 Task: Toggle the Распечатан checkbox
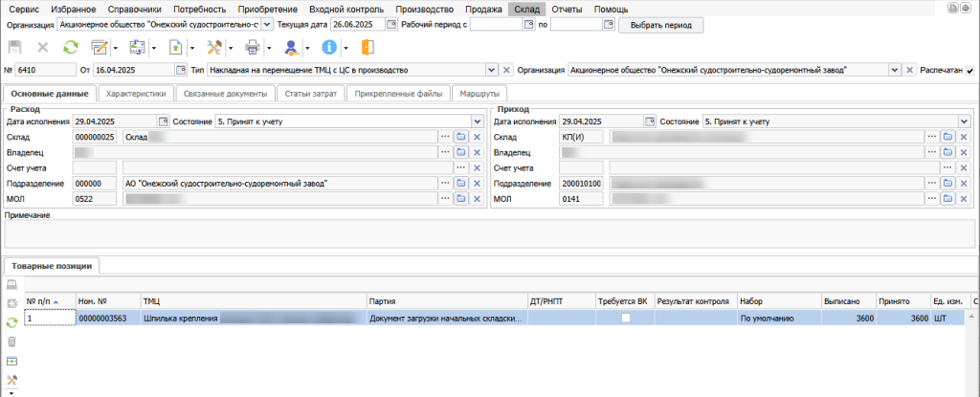970,70
